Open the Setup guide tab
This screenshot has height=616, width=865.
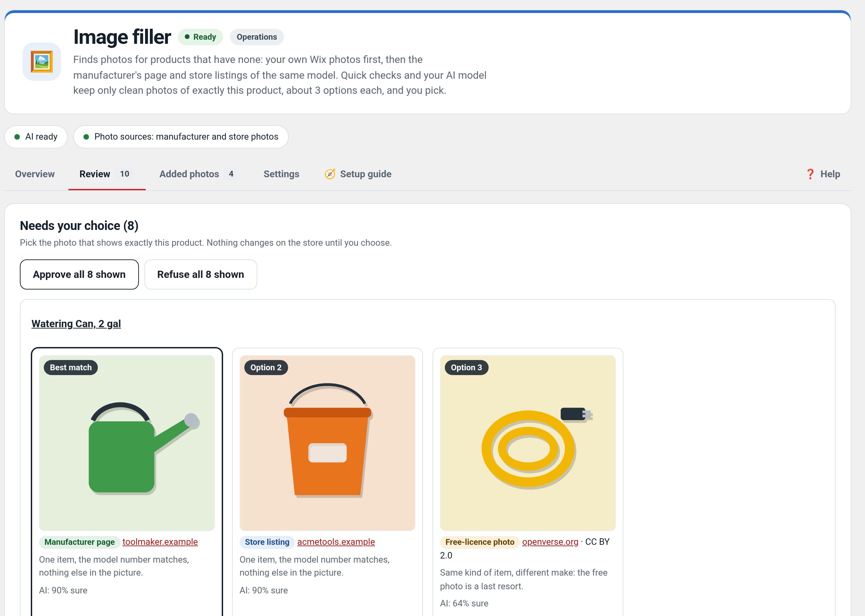coord(358,174)
